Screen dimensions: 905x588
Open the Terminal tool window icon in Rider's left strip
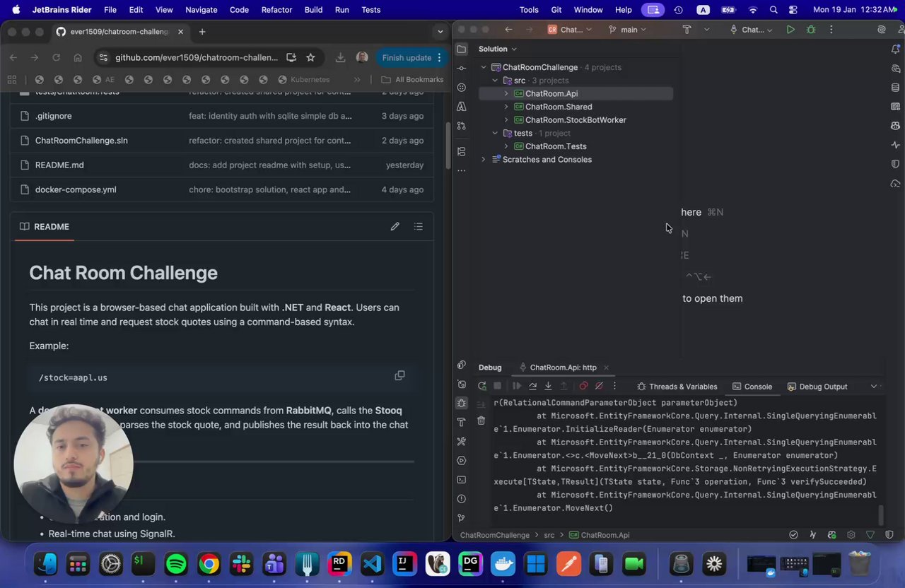coord(462,480)
